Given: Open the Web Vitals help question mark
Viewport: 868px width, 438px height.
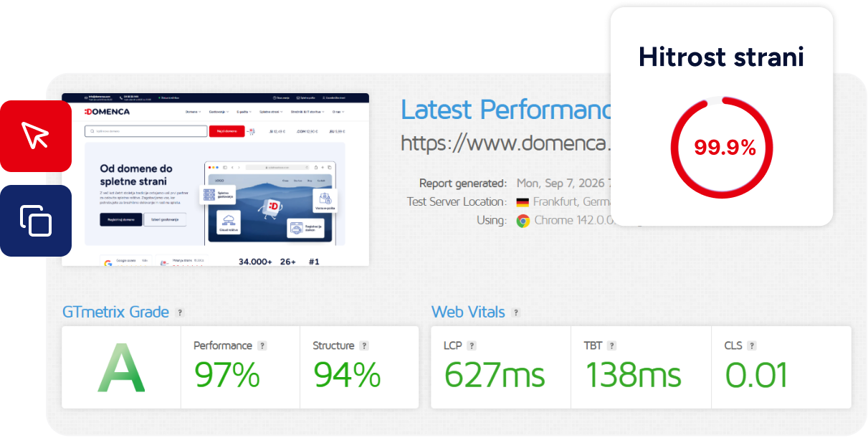Looking at the screenshot, I should 516,313.
